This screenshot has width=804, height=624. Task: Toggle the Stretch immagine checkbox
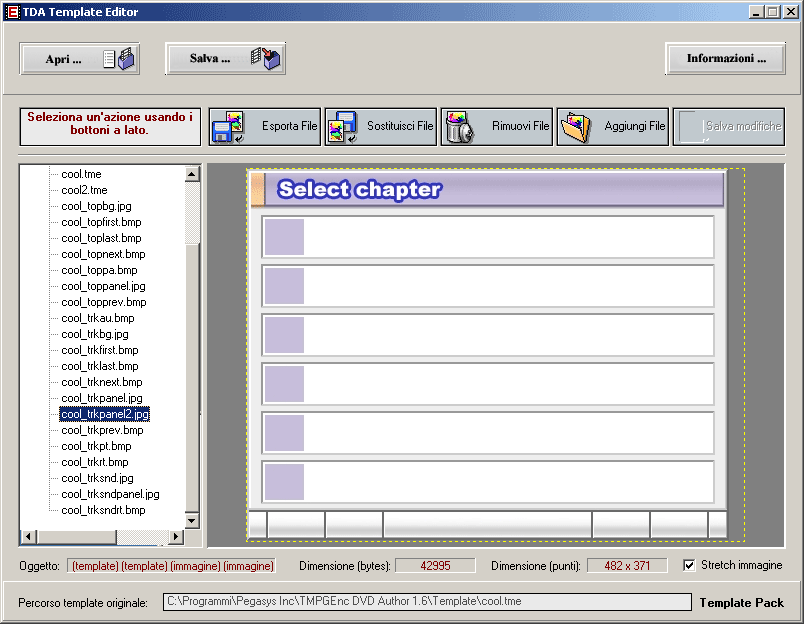coord(689,565)
